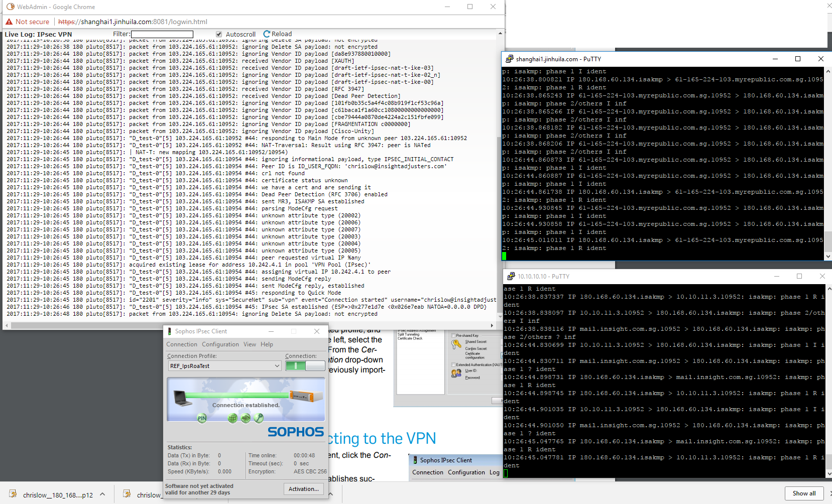Click the Sophos IPsec Client title bar icon
The width and height of the screenshot is (832, 504).
170,331
